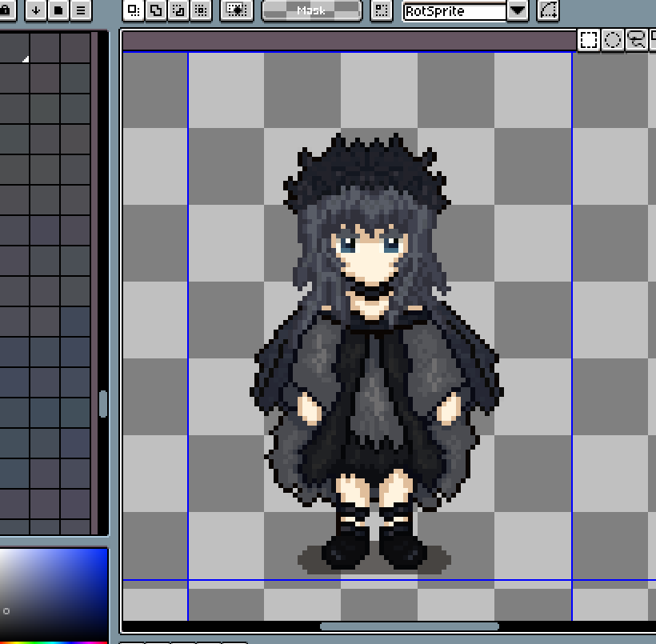The image size is (656, 644).
Task: Select the Lasso tool
Action: click(636, 40)
